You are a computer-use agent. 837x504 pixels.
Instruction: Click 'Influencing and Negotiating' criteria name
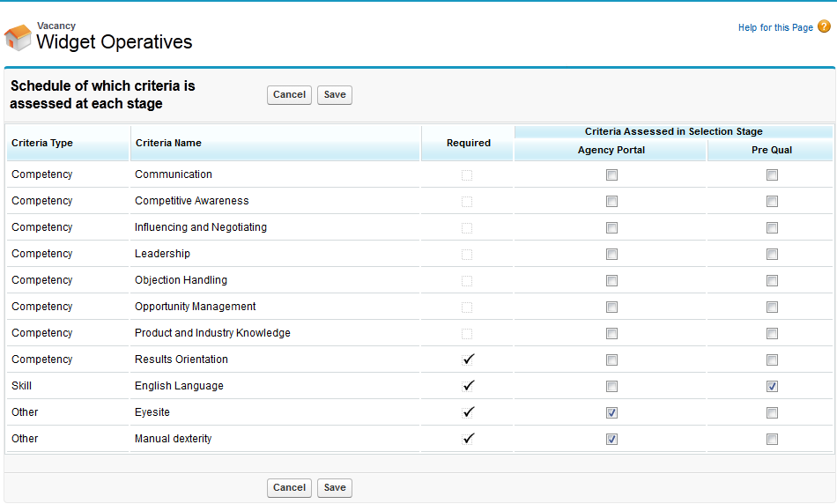[x=201, y=227]
